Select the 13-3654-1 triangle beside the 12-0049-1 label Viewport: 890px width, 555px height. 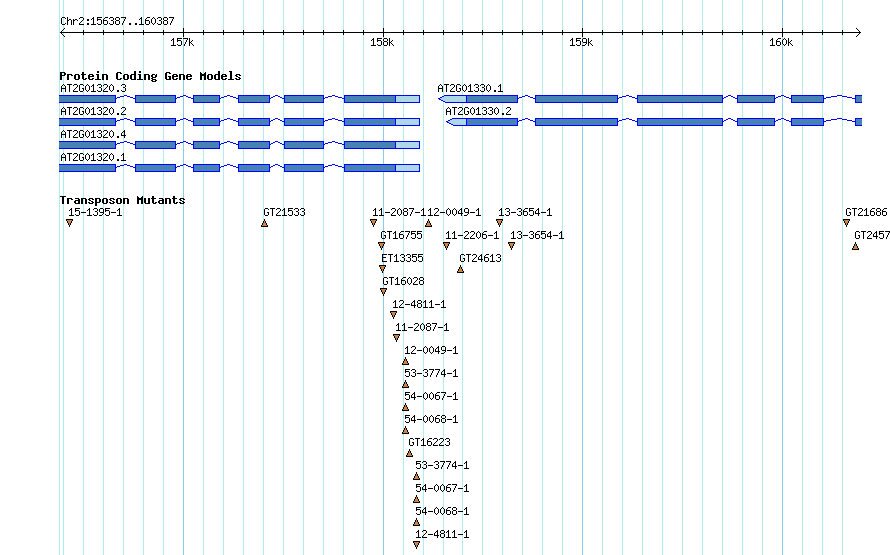coord(500,223)
